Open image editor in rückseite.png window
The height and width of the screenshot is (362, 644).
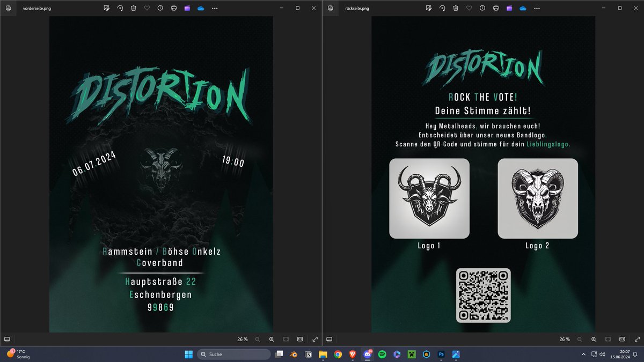(429, 9)
